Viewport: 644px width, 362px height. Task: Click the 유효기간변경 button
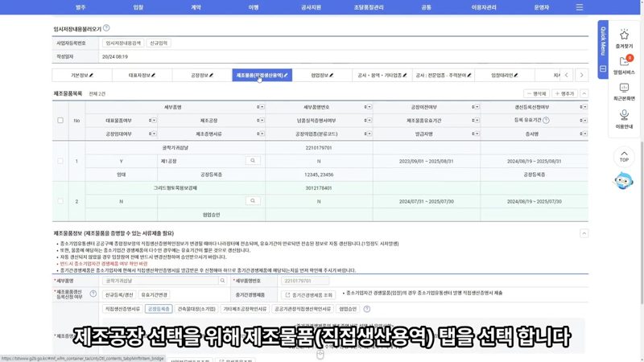pyautogui.click(x=155, y=294)
